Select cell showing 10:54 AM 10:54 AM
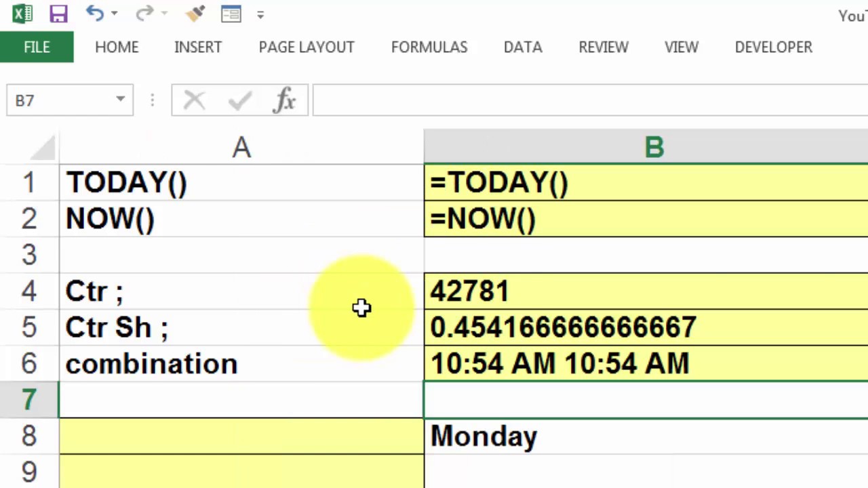The image size is (868, 488). [646, 363]
